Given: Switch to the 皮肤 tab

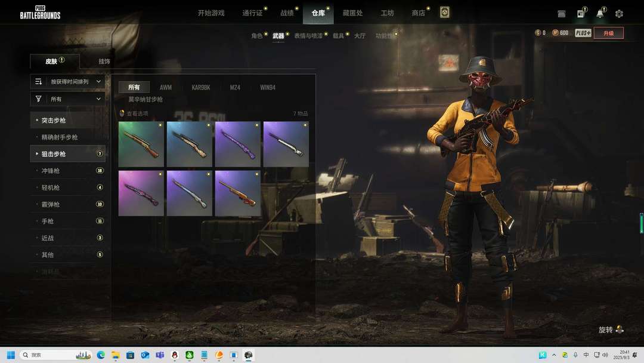Looking at the screenshot, I should (55, 61).
